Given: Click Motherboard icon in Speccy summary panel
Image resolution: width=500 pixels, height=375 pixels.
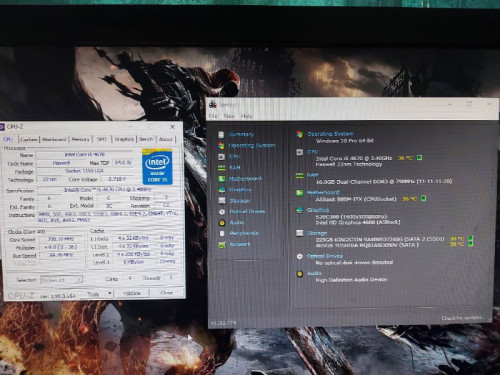Looking at the screenshot, I should [300, 193].
